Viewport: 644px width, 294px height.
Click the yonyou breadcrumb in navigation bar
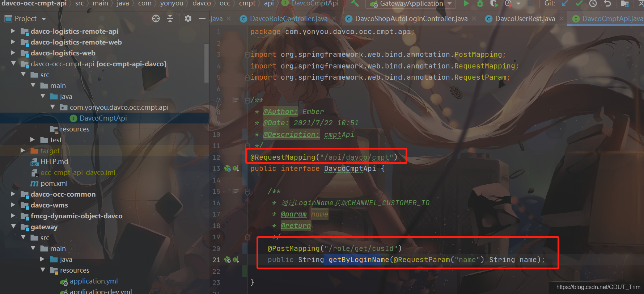coord(172,4)
